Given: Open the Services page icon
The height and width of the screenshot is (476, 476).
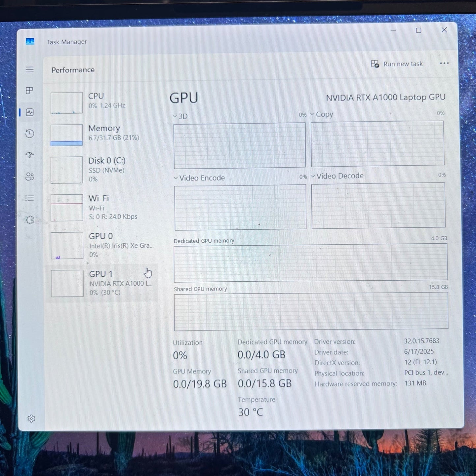Looking at the screenshot, I should click(30, 220).
